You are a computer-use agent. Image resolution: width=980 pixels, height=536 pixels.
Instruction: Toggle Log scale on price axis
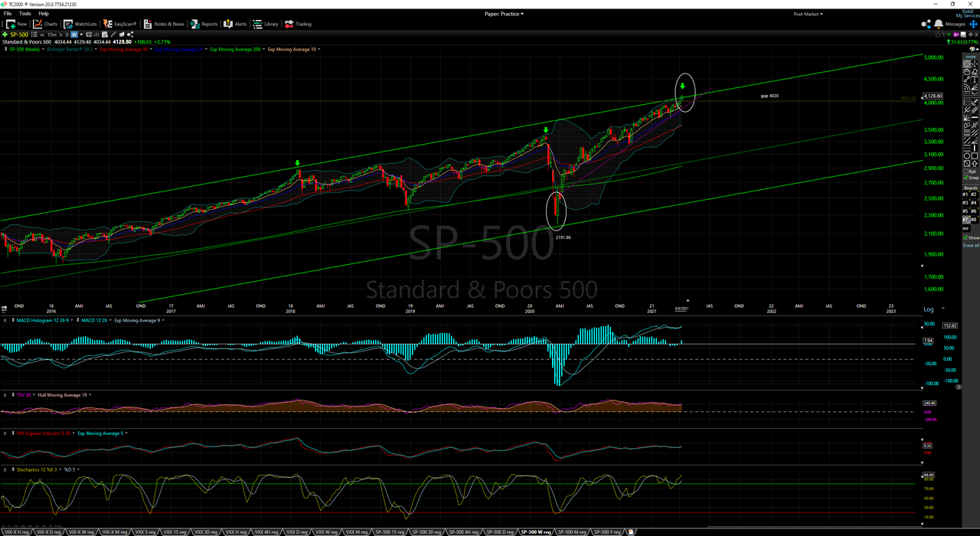point(929,309)
